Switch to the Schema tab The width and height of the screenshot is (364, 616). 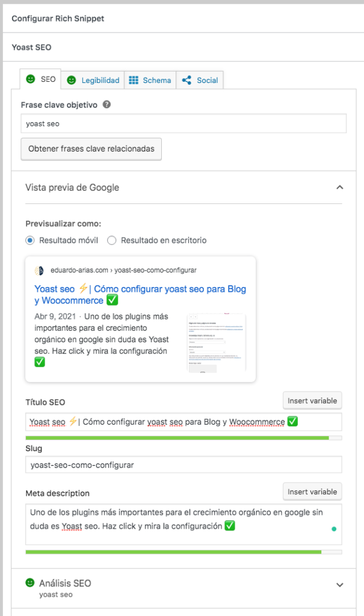(150, 80)
